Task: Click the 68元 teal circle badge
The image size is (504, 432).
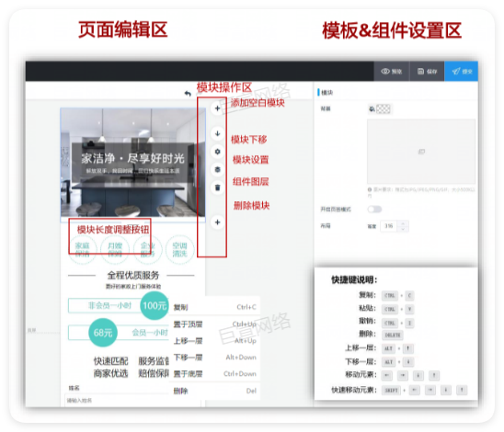Action: (x=103, y=333)
